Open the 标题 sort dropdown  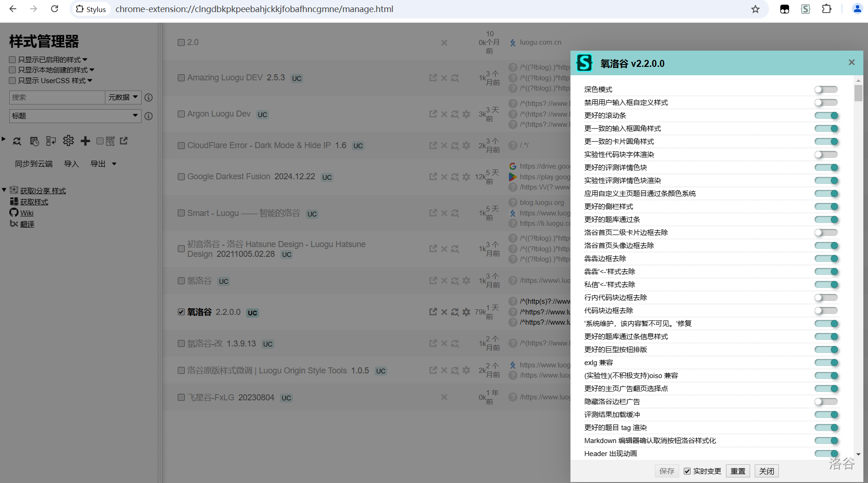click(x=75, y=116)
